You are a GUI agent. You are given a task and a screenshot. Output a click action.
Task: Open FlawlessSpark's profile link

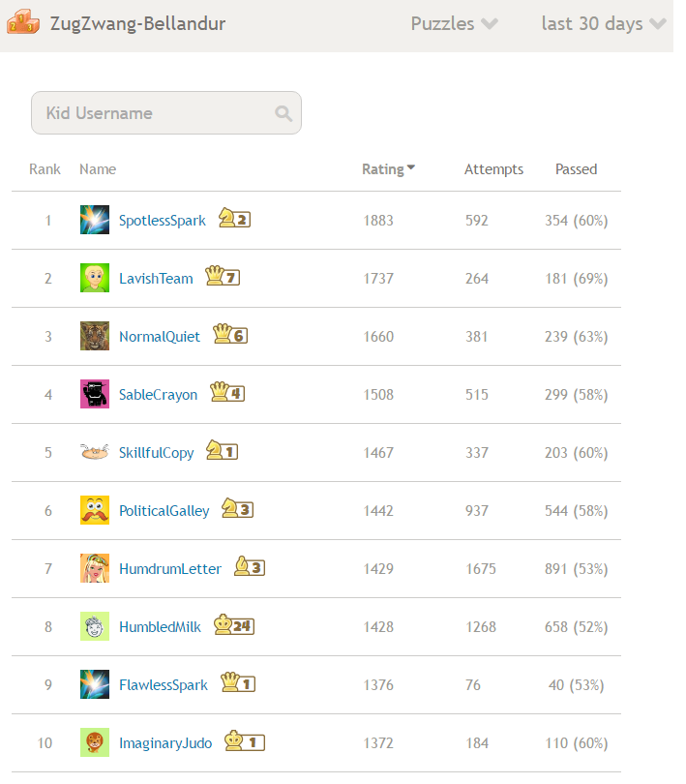[x=163, y=685]
